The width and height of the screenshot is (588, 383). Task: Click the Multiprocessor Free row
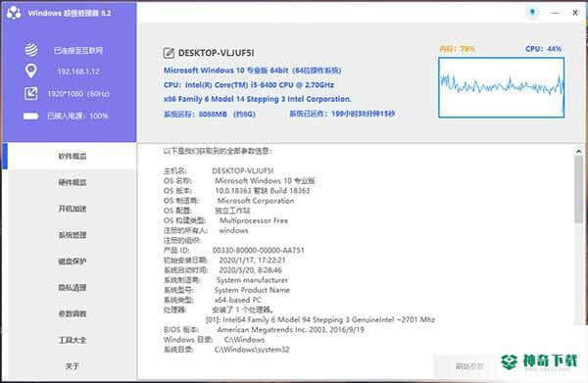tap(225, 220)
